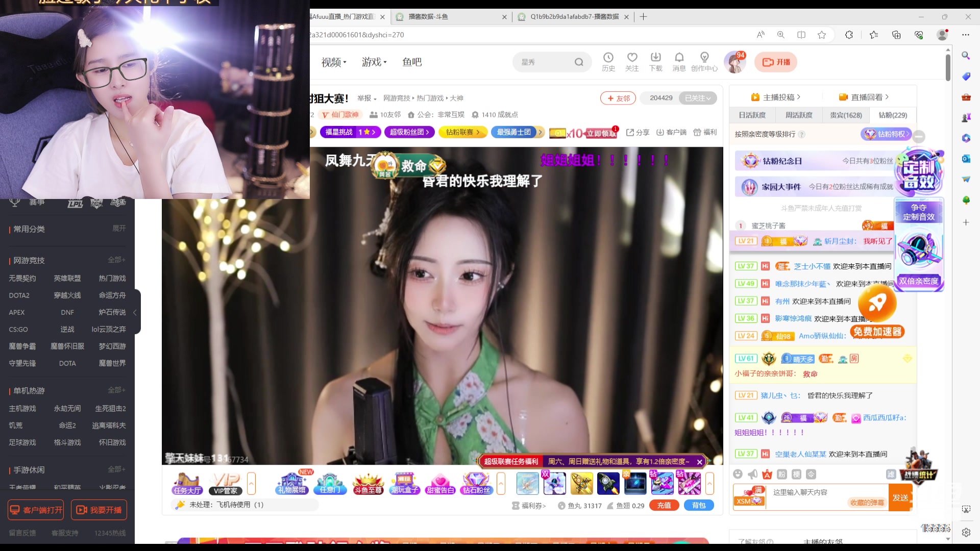
Task: Expand 手游休闲 full list 全部+
Action: 116,469
